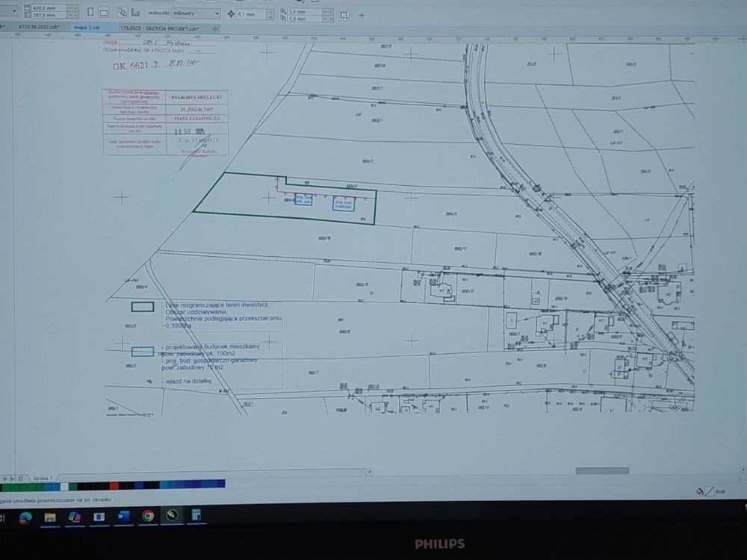Open Microsoft 365 Copilot from the taskbar

(x=74, y=517)
